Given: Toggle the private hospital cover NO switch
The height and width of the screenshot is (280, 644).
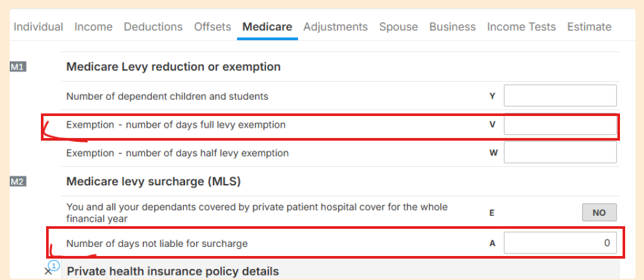Looking at the screenshot, I should pyautogui.click(x=599, y=213).
